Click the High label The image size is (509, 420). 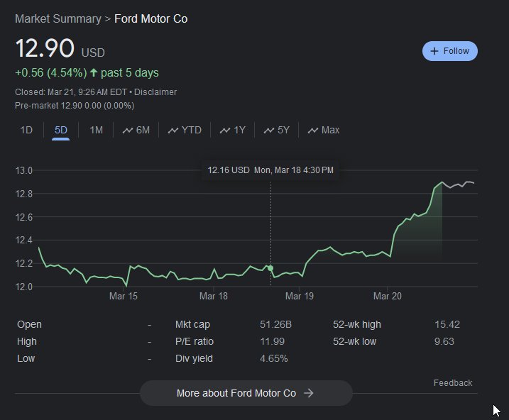(x=26, y=341)
